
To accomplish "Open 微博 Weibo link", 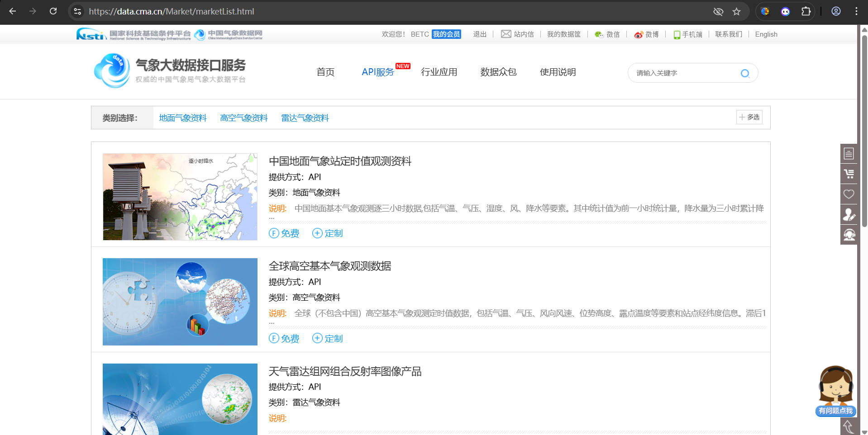I will coord(646,34).
